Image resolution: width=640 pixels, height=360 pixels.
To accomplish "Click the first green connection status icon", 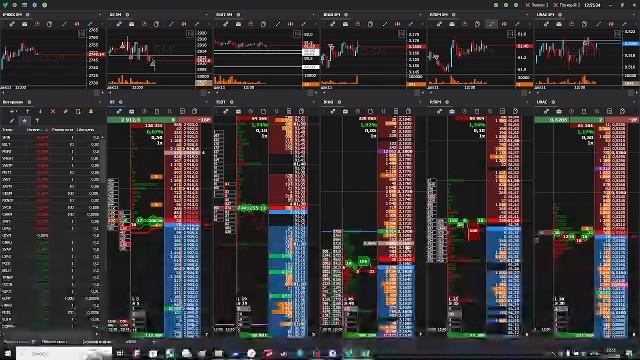I will (496, 5).
